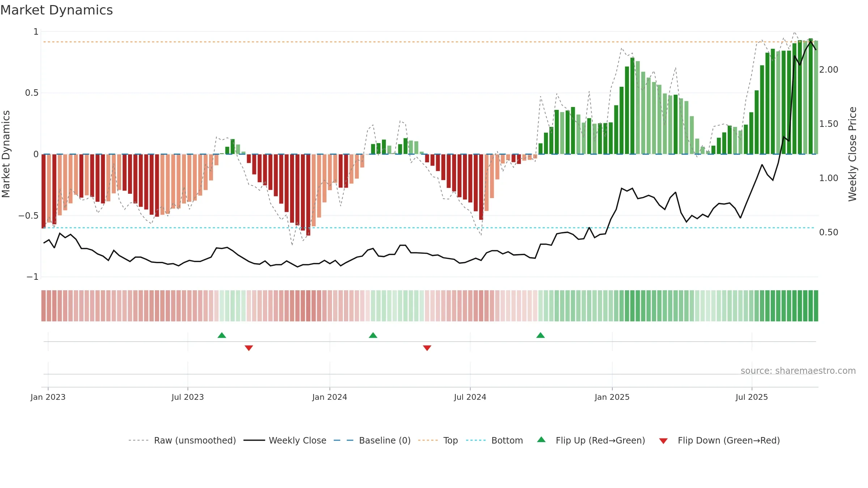Toggle the Flip Up (Red→Green) legend entry

pyautogui.click(x=591, y=440)
